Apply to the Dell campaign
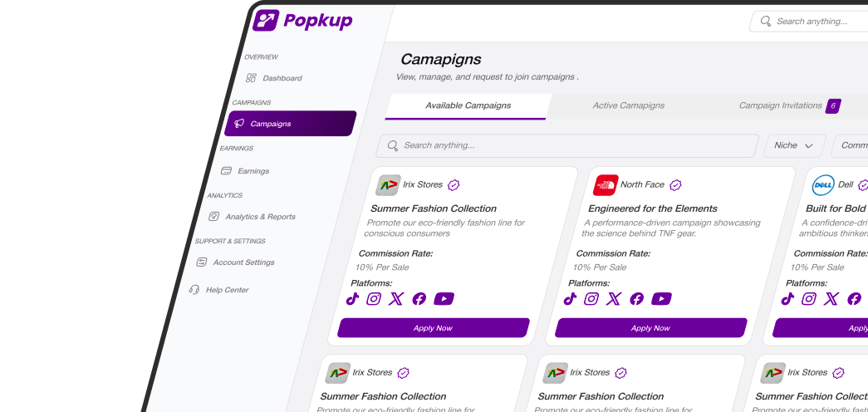This screenshot has height=412, width=868. (x=821, y=328)
